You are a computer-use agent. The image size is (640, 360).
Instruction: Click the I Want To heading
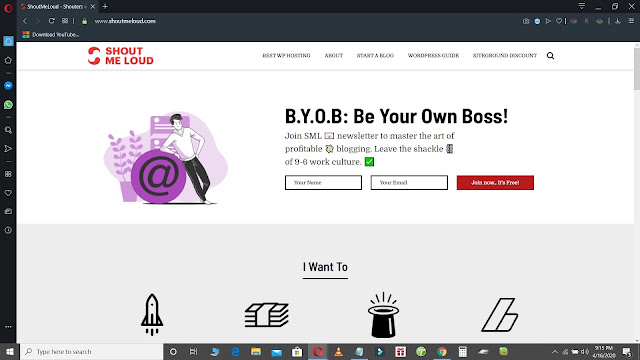click(x=325, y=267)
